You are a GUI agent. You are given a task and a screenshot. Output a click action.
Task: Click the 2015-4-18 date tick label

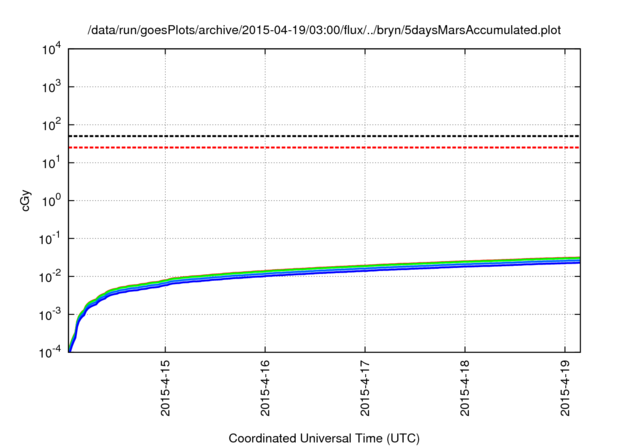(x=465, y=388)
